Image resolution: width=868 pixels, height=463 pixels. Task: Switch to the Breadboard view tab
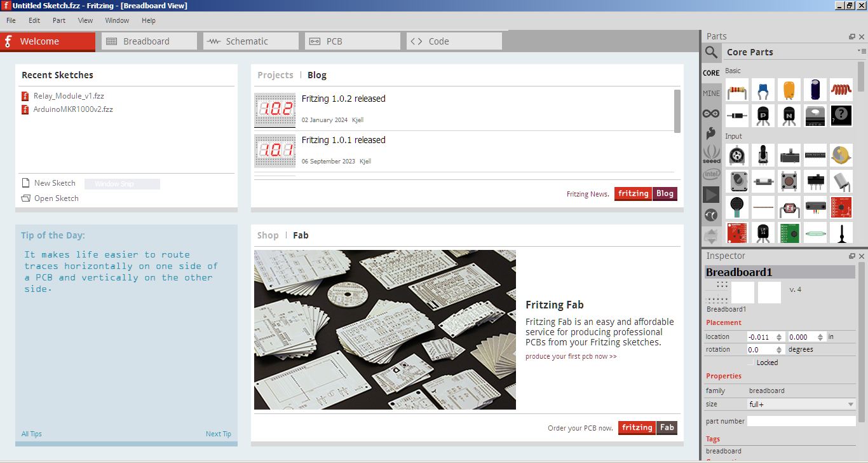click(x=149, y=41)
